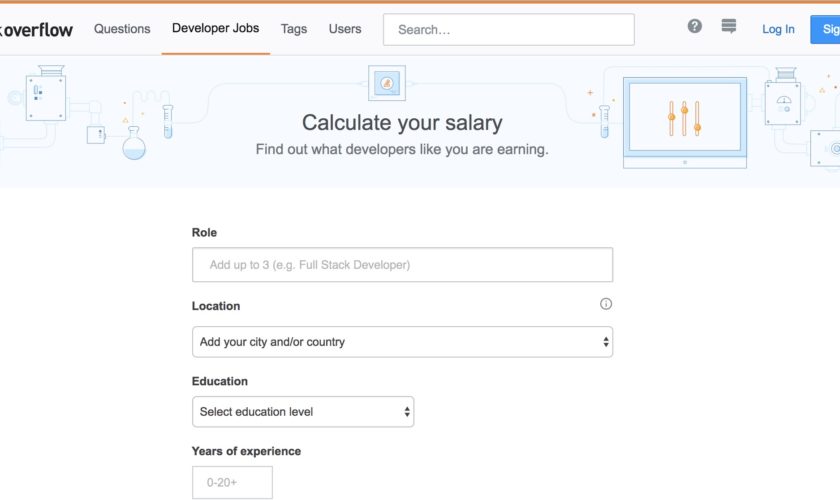Click the info icon beside Location
840x500 pixels.
tap(606, 304)
